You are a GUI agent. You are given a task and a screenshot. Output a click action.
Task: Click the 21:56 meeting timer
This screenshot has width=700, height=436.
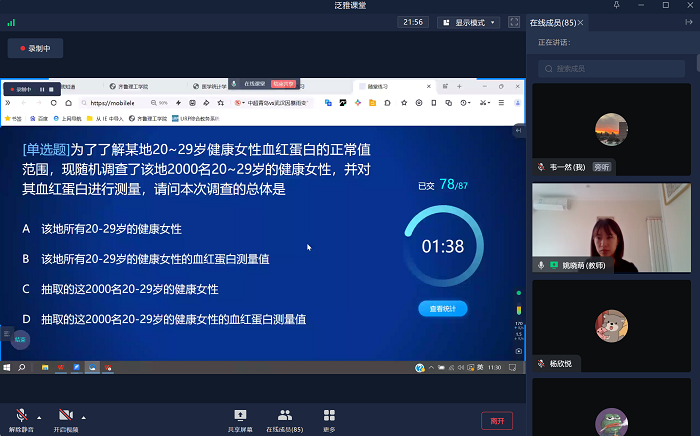tap(413, 22)
